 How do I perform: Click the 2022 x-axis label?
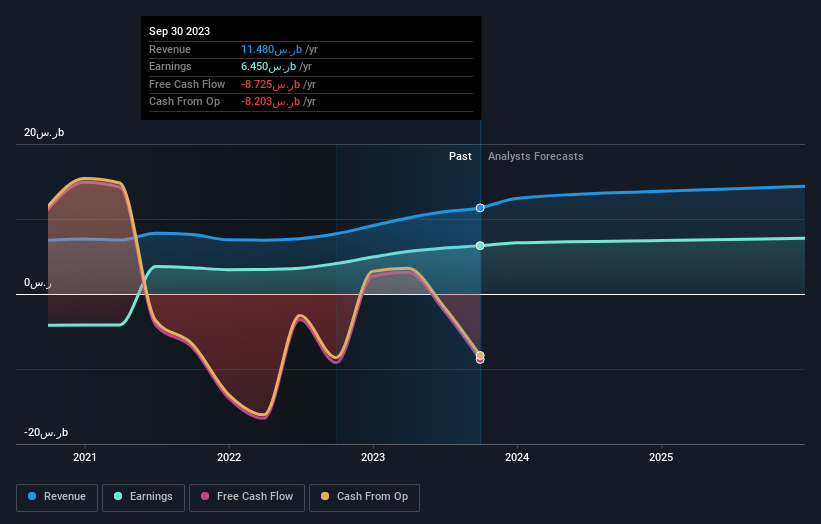click(x=229, y=457)
